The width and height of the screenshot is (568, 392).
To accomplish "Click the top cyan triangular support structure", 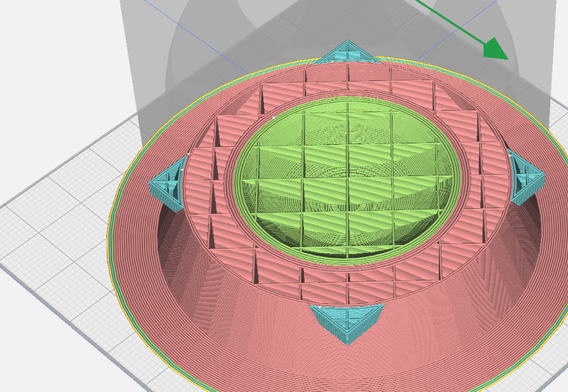I will click(x=347, y=52).
